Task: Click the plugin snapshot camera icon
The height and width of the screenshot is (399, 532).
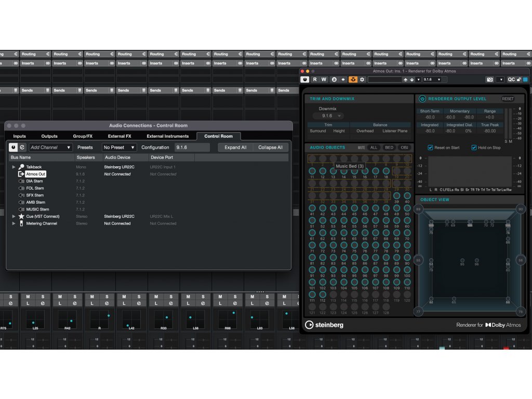Action: pyautogui.click(x=489, y=79)
